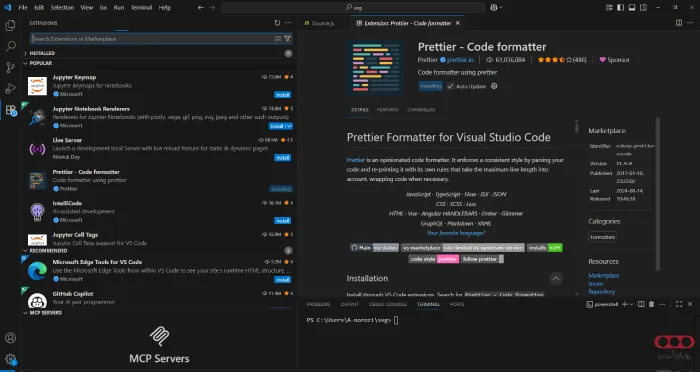Screen dimensions: 700x372
Task: Switch to the Debug Console tab
Action: 388,304
